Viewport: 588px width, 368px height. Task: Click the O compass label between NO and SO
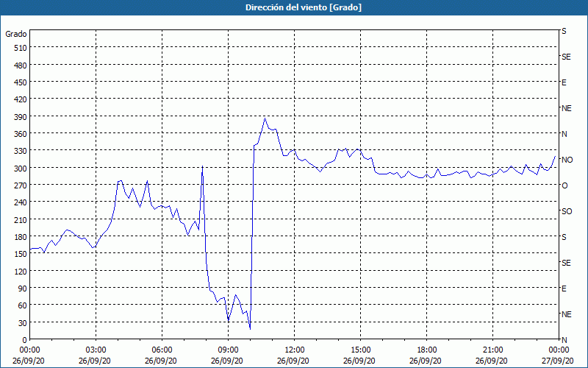(564, 185)
